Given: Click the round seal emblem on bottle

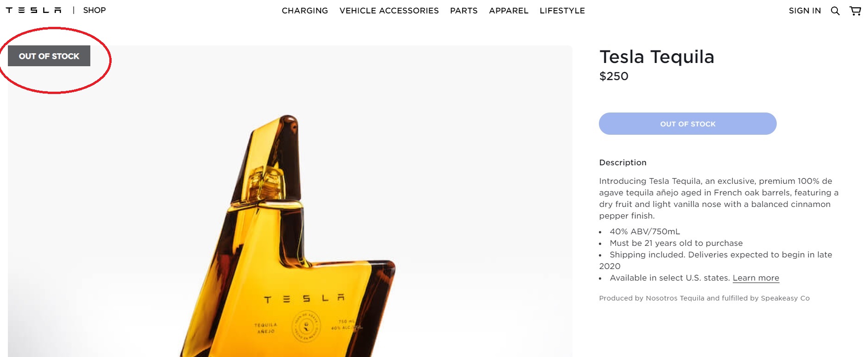Looking at the screenshot, I should [306, 327].
